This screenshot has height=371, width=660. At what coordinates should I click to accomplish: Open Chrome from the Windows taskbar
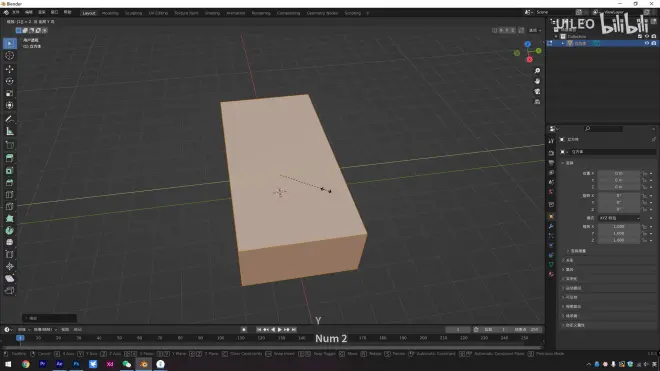tap(26, 364)
